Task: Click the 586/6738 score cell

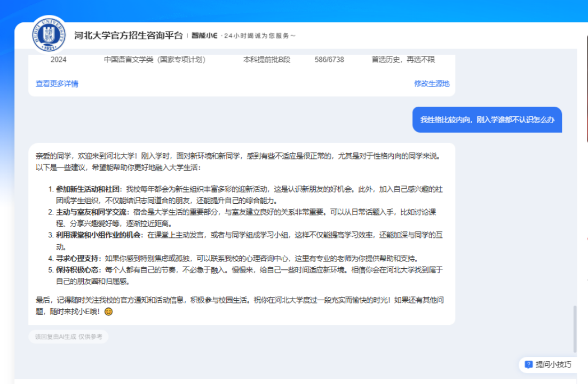Action: coord(329,60)
